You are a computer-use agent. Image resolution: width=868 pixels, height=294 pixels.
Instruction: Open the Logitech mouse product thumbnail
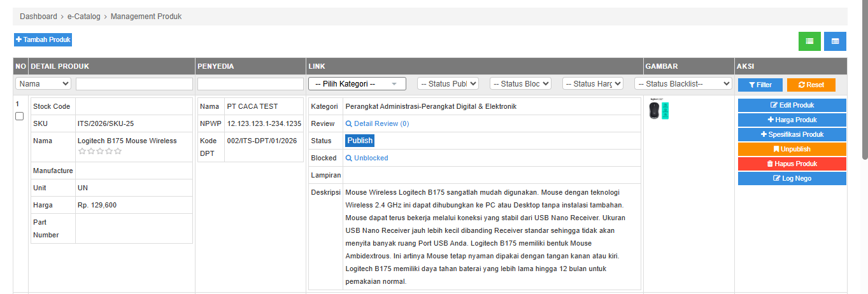coord(658,109)
